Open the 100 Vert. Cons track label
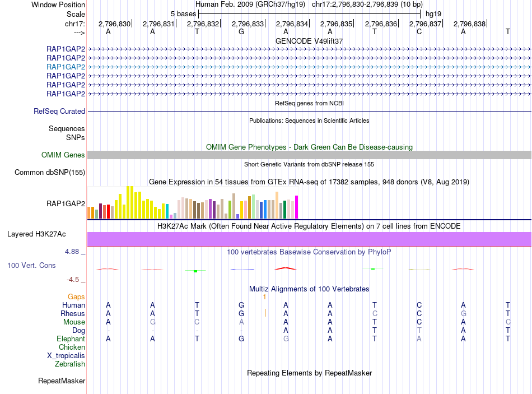 point(31,265)
